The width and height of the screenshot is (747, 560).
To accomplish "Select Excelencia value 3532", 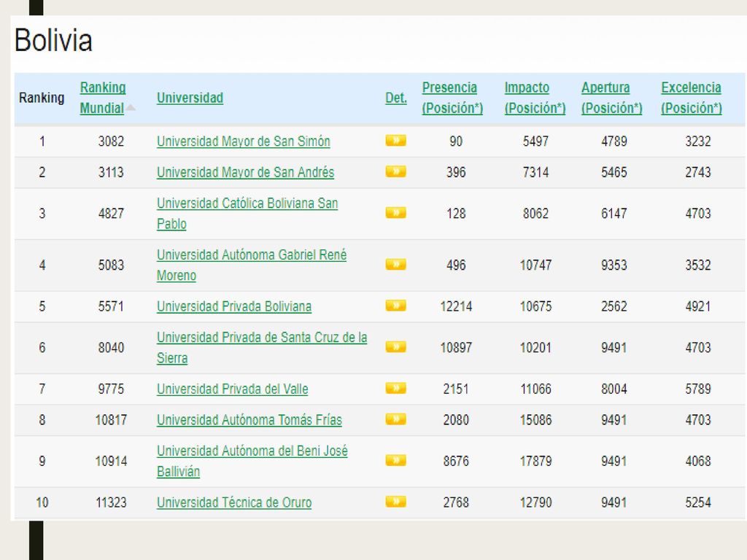I will [698, 265].
